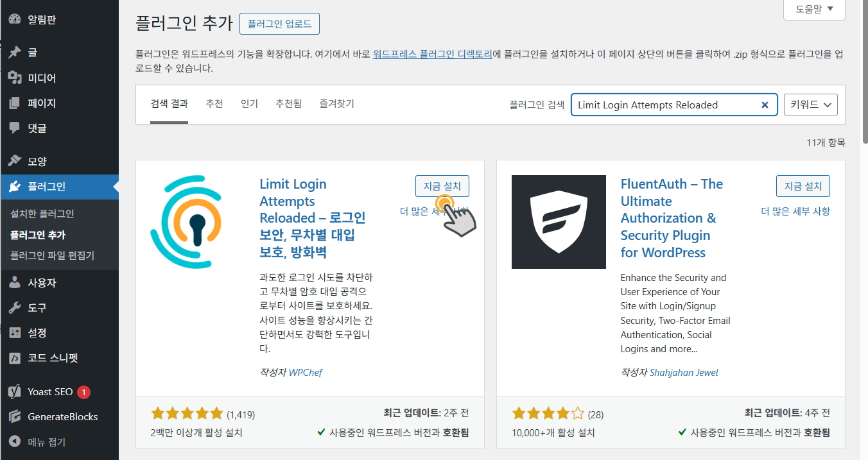Click the five-star rating of Limit Login Attempts
868x460 pixels.
[x=187, y=414]
